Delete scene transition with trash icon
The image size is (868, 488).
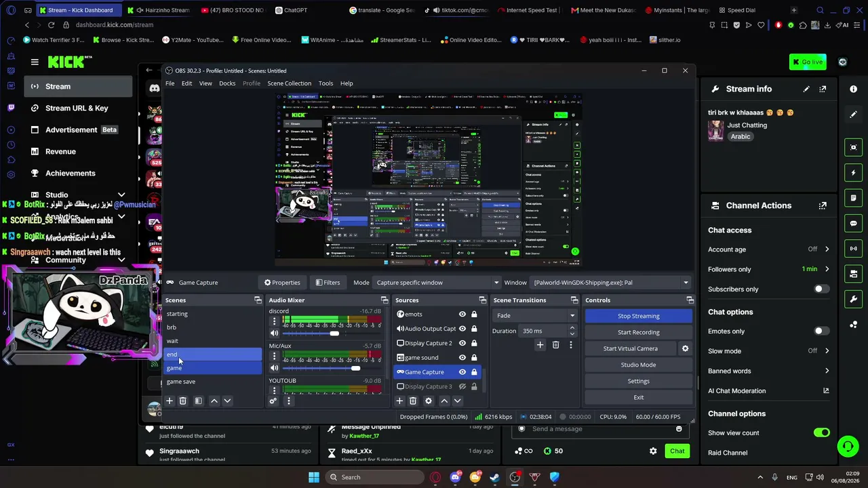[x=555, y=345]
